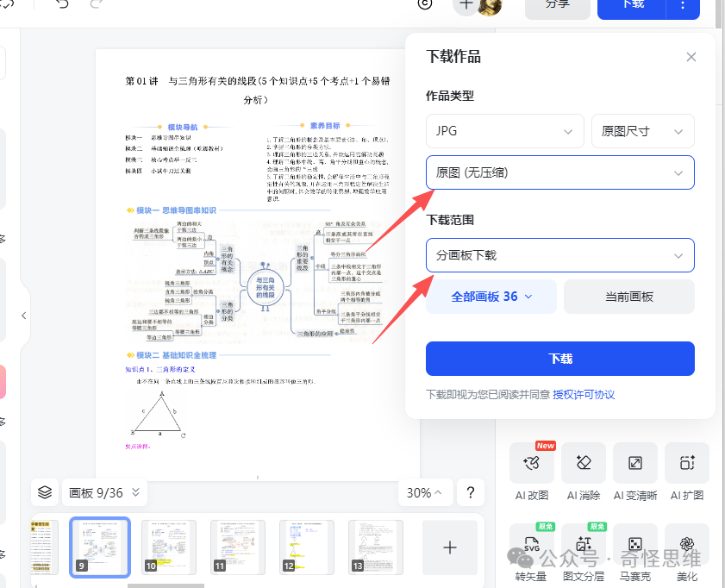The width and height of the screenshot is (725, 588).
Task: Select 全部画板 36 option
Action: coord(491,297)
